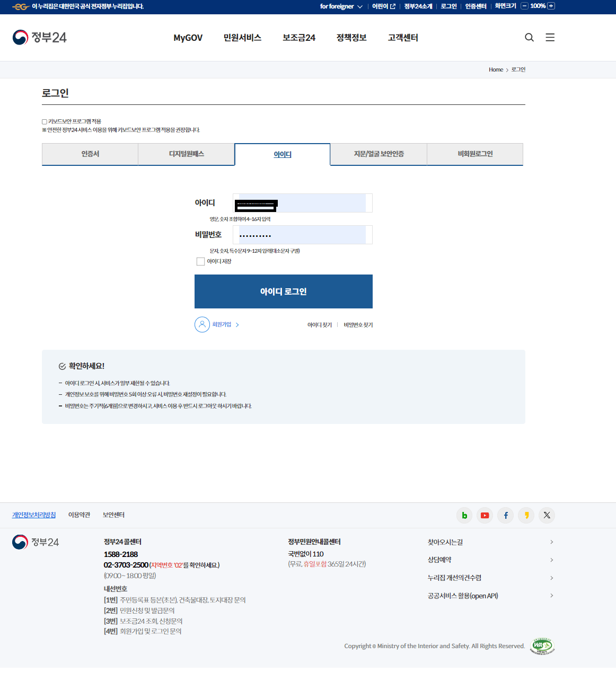Check the 아이디 저장 checkbox
This screenshot has width=616, height=699.
click(x=200, y=261)
